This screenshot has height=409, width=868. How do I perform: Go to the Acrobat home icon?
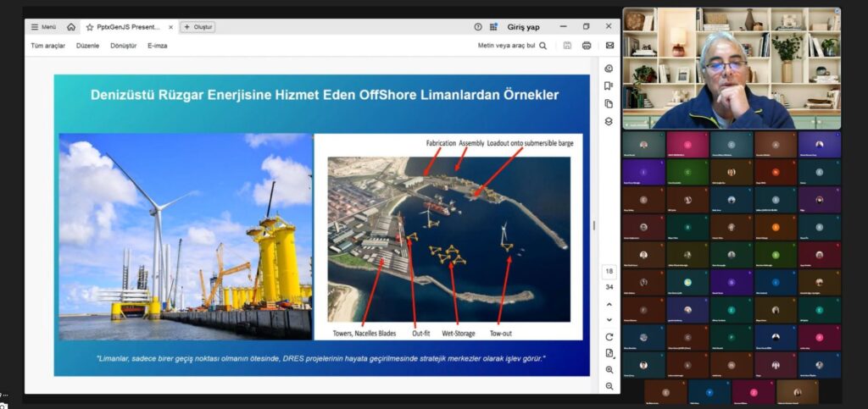(71, 27)
